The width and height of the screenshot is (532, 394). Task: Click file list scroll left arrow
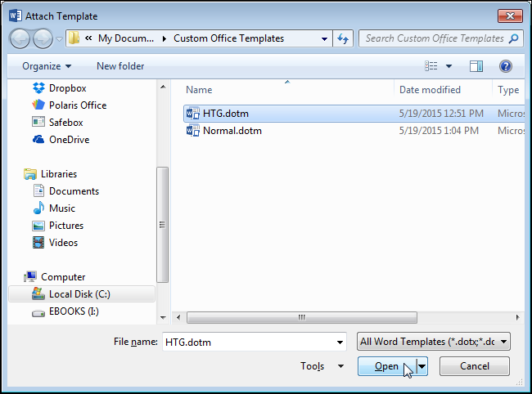pos(178,317)
